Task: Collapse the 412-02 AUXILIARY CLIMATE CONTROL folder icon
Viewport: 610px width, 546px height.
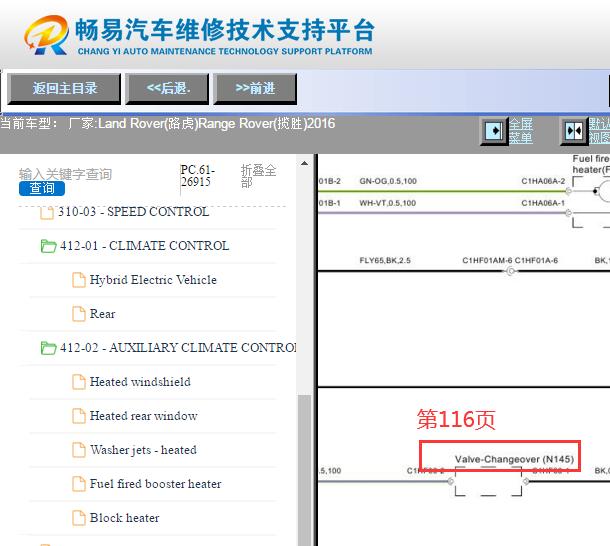Action: point(49,348)
